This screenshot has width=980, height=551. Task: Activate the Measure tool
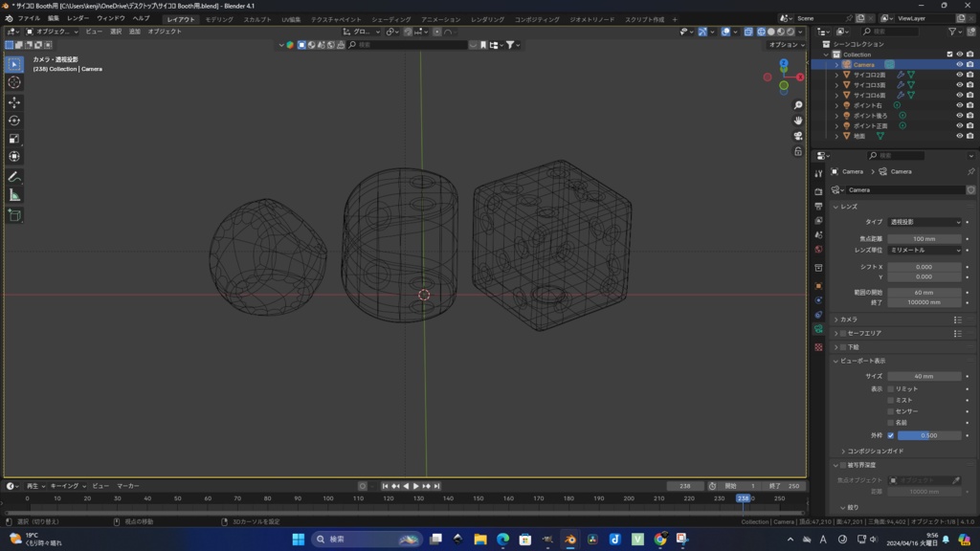click(13, 194)
